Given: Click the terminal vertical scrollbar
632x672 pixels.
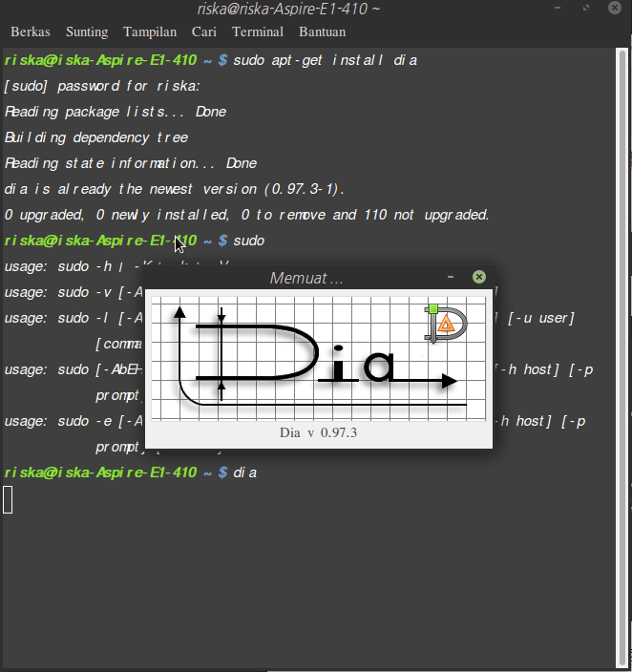Looking at the screenshot, I should coord(621,358).
